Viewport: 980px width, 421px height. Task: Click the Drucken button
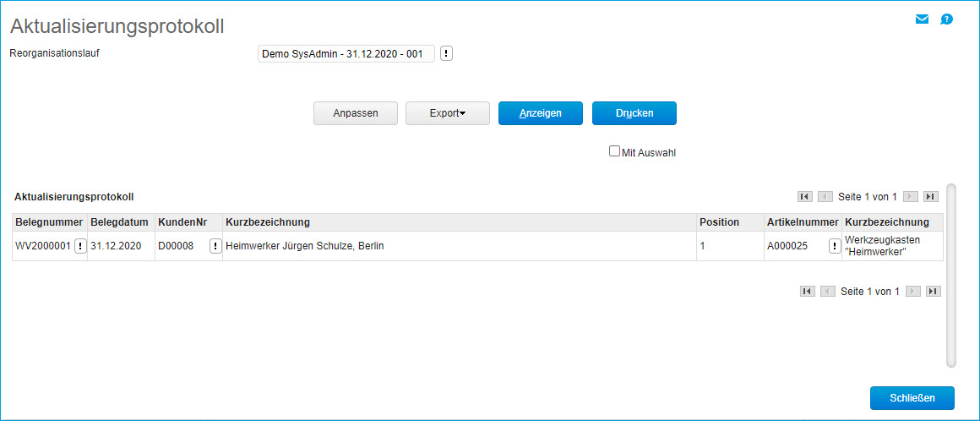(634, 113)
